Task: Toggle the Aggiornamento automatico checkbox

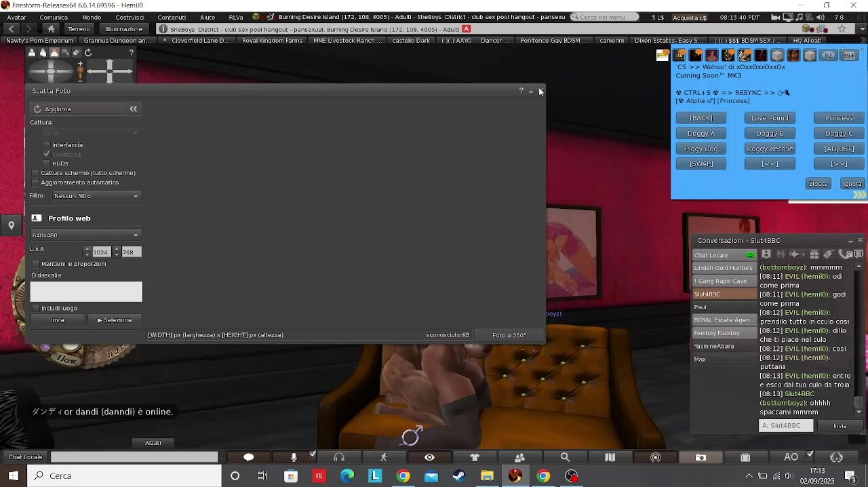Action: tap(35, 182)
